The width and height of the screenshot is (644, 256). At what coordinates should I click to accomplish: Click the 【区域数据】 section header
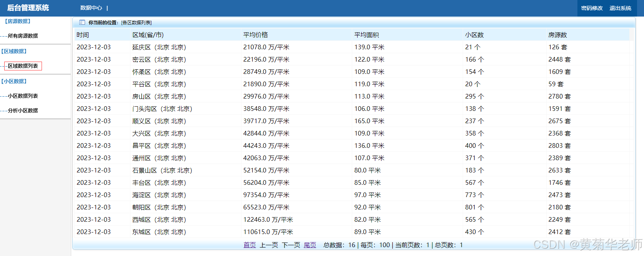tap(13, 51)
